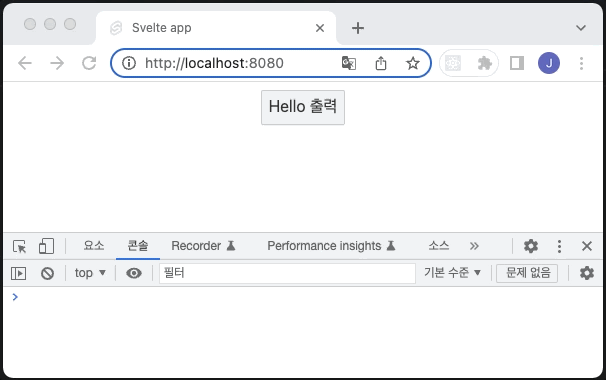
Task: Bookmark this page with the star
Action: click(x=413, y=63)
